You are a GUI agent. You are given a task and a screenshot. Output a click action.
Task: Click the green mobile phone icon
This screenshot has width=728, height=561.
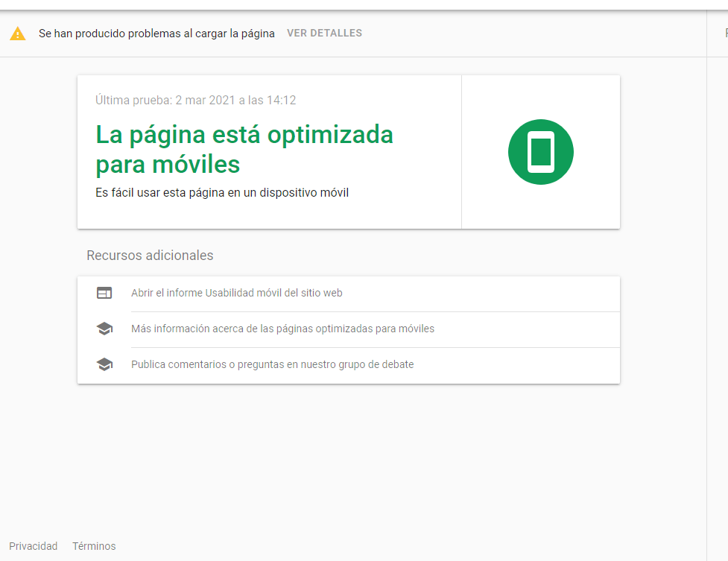pyautogui.click(x=541, y=152)
